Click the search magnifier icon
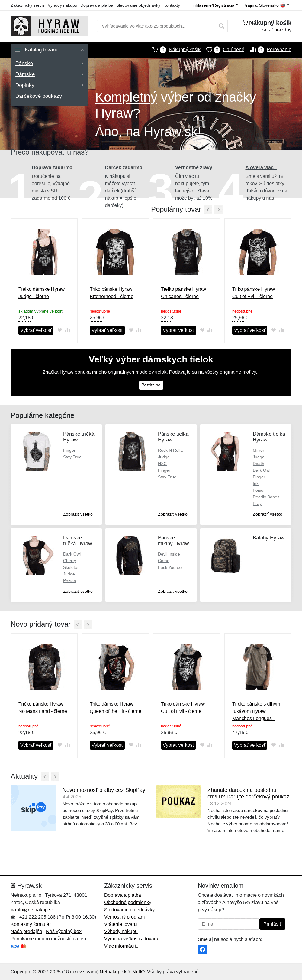Screen dimensions: 302x980 (221, 26)
